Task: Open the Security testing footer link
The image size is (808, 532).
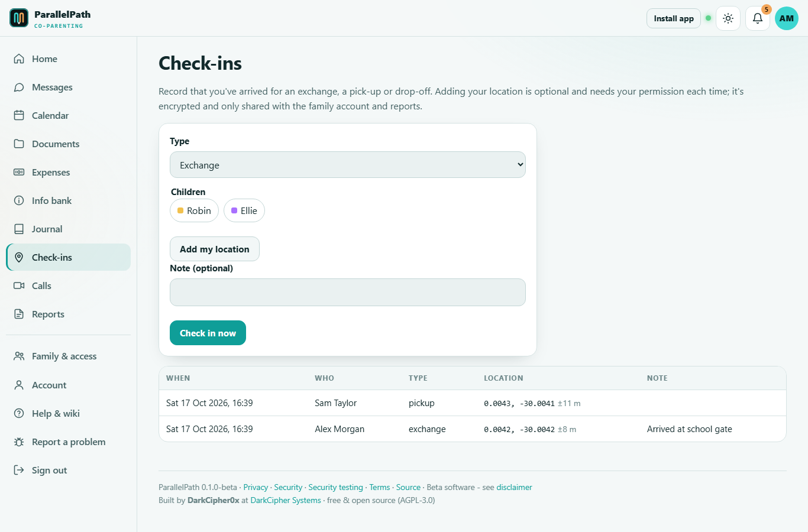Action: pyautogui.click(x=335, y=487)
